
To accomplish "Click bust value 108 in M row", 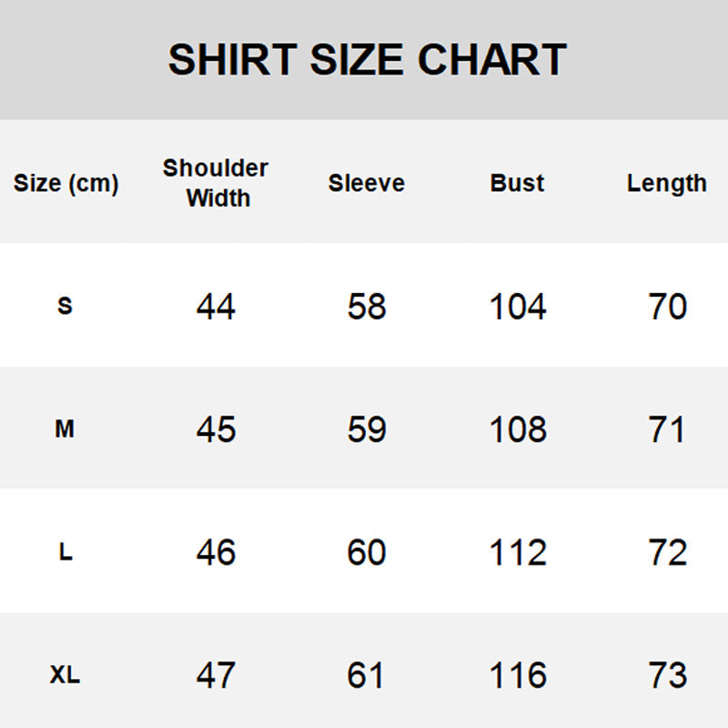I will pyautogui.click(x=518, y=430).
